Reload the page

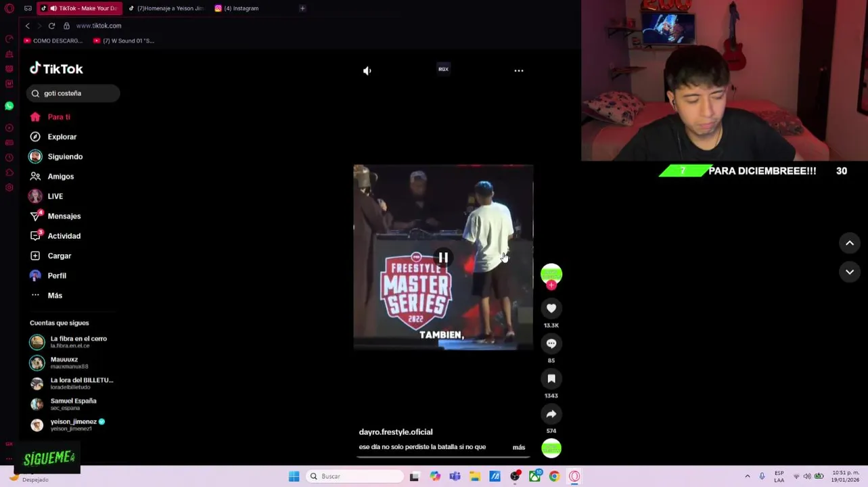pos(51,26)
